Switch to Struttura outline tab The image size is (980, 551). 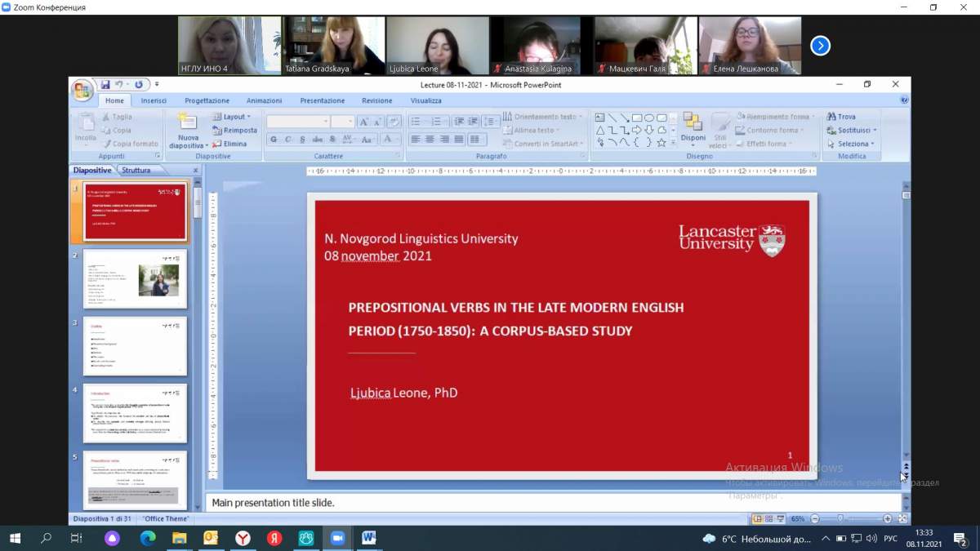coord(136,171)
